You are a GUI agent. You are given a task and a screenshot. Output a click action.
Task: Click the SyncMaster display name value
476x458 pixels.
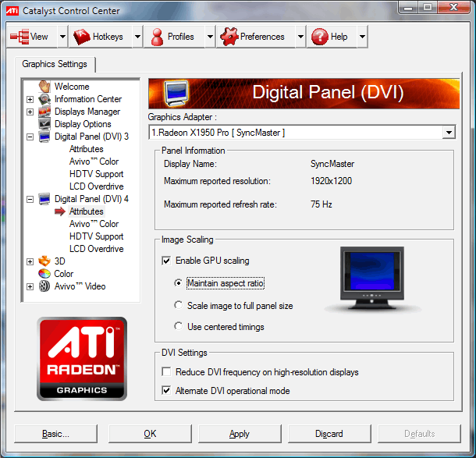(332, 164)
